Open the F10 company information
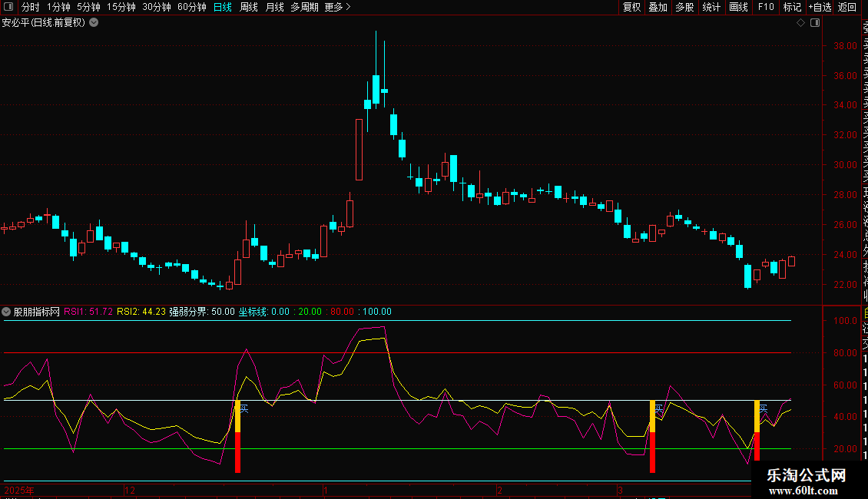Screen dimensions: 868x499 click(x=766, y=7)
